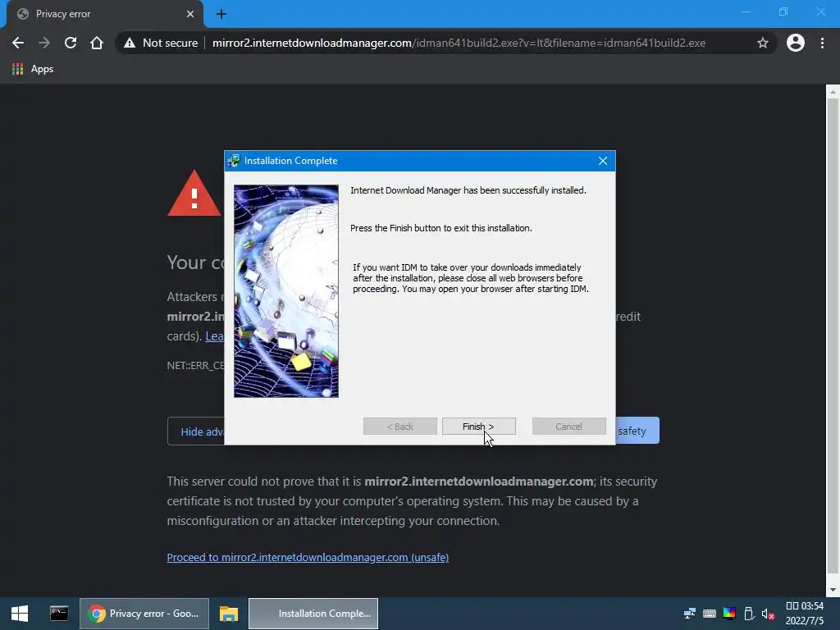Click the Chrome address bar URL
The width and height of the screenshot is (840, 630).
tap(459, 43)
